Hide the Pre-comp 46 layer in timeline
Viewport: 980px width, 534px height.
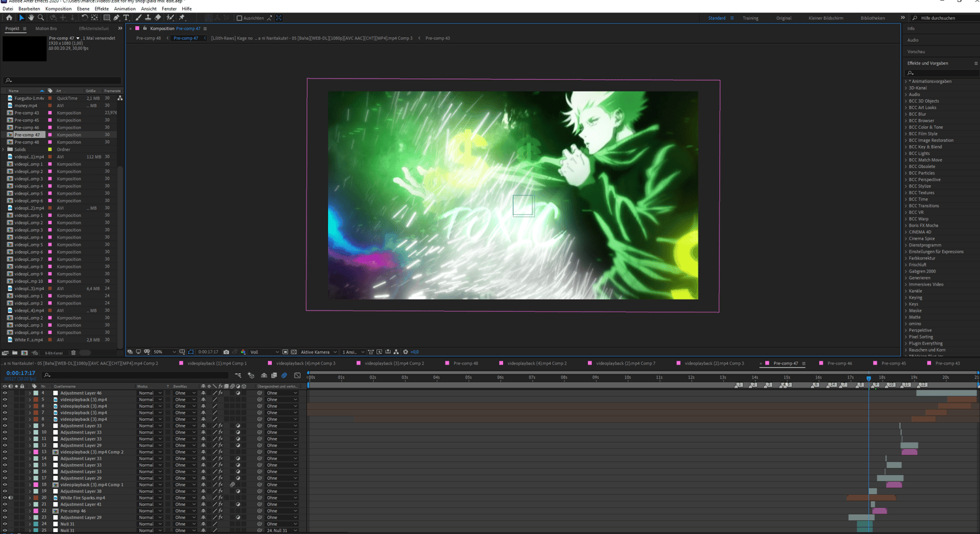coord(5,510)
